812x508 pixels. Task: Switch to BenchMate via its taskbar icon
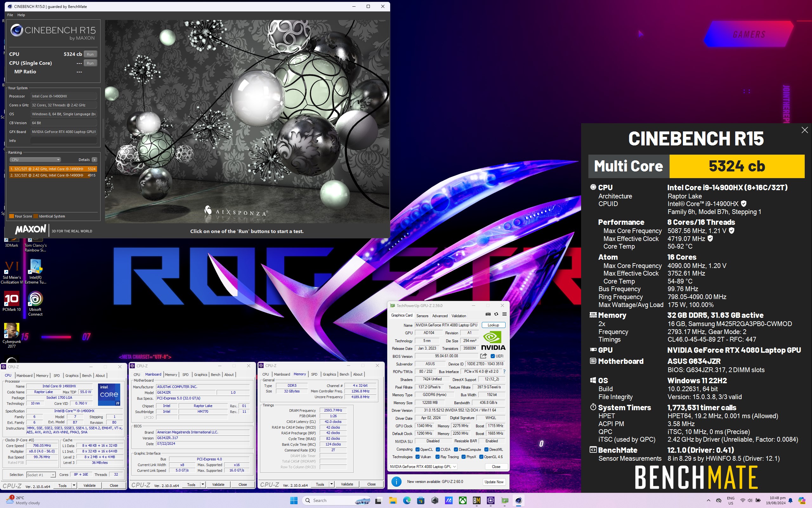pos(476,500)
